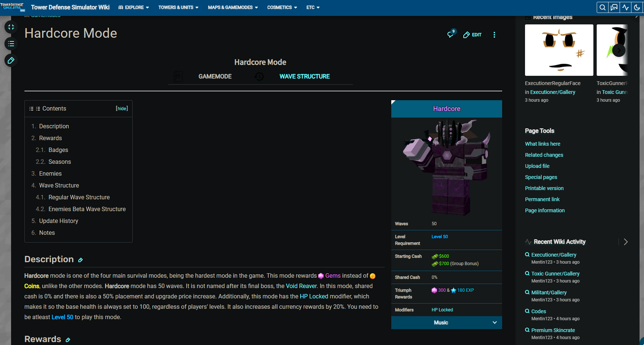Click the gem icon in Triumph Rewards

coord(435,290)
